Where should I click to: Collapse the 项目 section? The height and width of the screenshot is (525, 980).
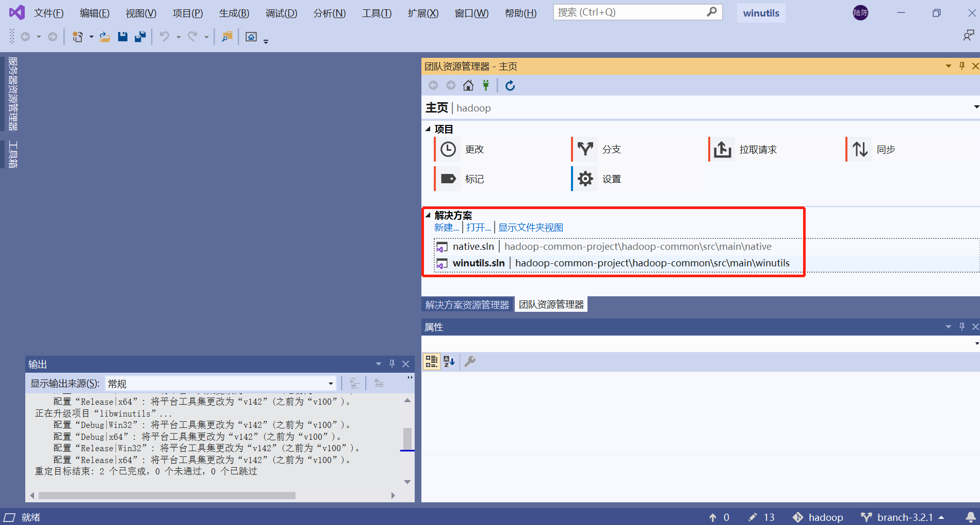click(x=428, y=129)
